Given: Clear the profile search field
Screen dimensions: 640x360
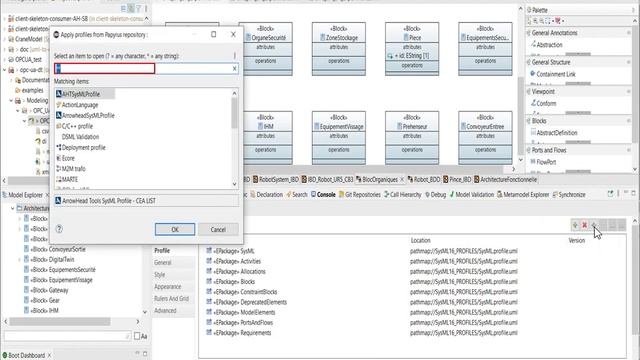Looking at the screenshot, I should click(x=234, y=69).
